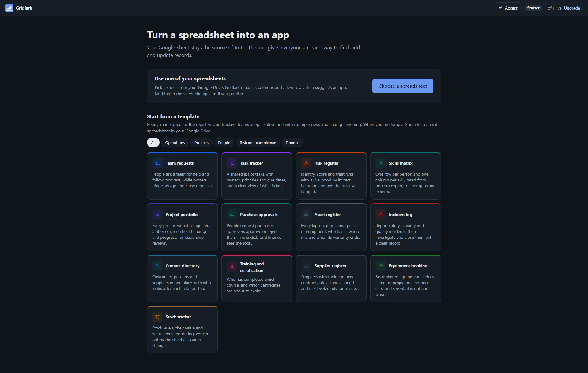
Task: Click the Team requests card icon
Action: (157, 163)
